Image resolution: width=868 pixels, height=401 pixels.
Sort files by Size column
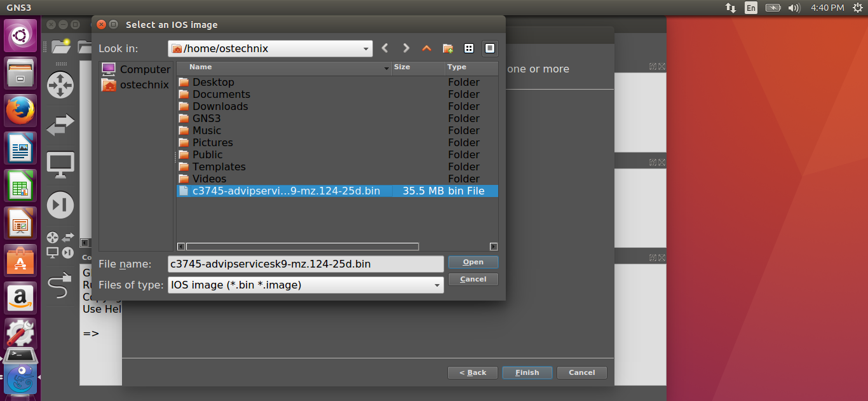(x=419, y=67)
